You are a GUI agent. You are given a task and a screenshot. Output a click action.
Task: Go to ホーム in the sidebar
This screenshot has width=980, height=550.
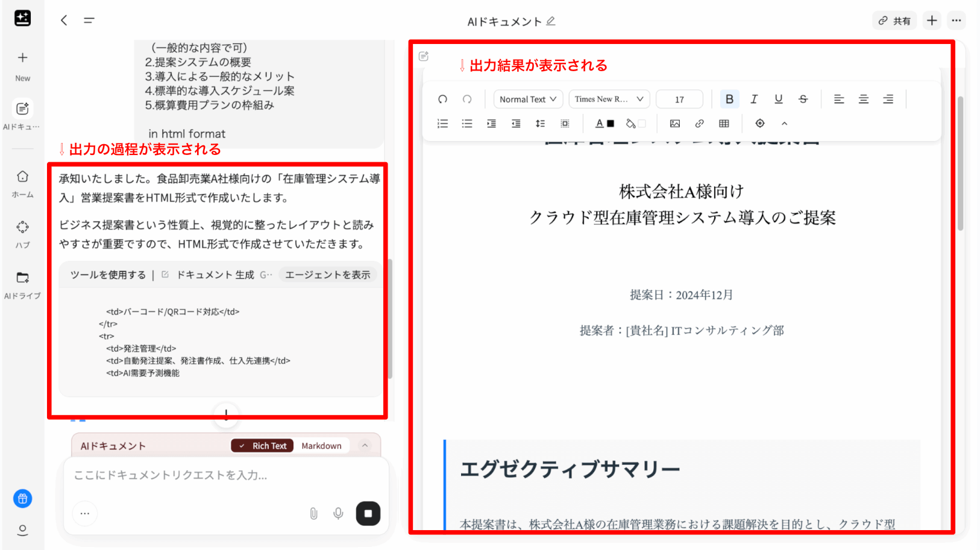tap(22, 183)
